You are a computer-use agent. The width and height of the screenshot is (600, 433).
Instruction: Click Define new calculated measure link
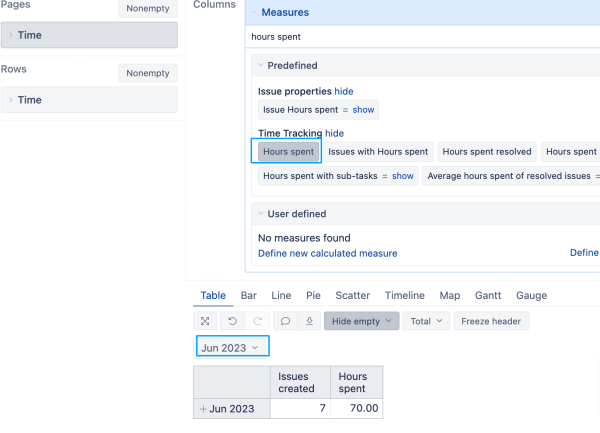[x=328, y=253]
